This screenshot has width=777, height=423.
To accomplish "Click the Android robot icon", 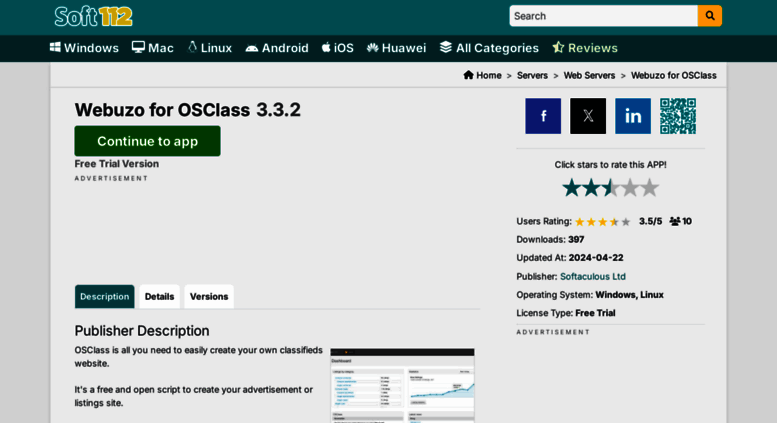I will point(252,48).
